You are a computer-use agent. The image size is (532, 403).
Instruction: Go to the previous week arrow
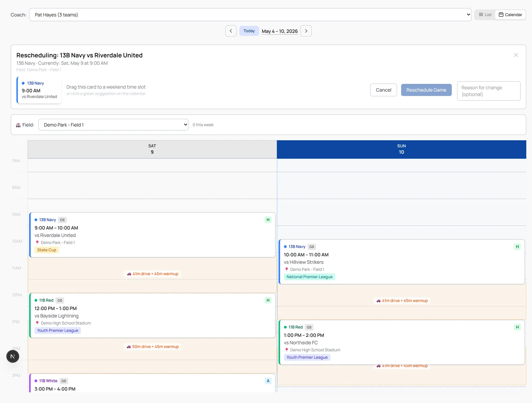point(231,31)
